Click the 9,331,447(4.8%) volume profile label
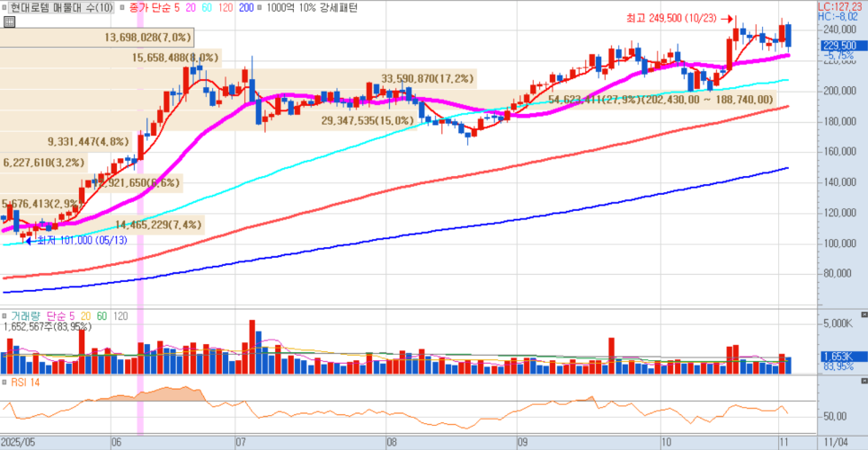Screen dimensions: 868x450 point(88,142)
